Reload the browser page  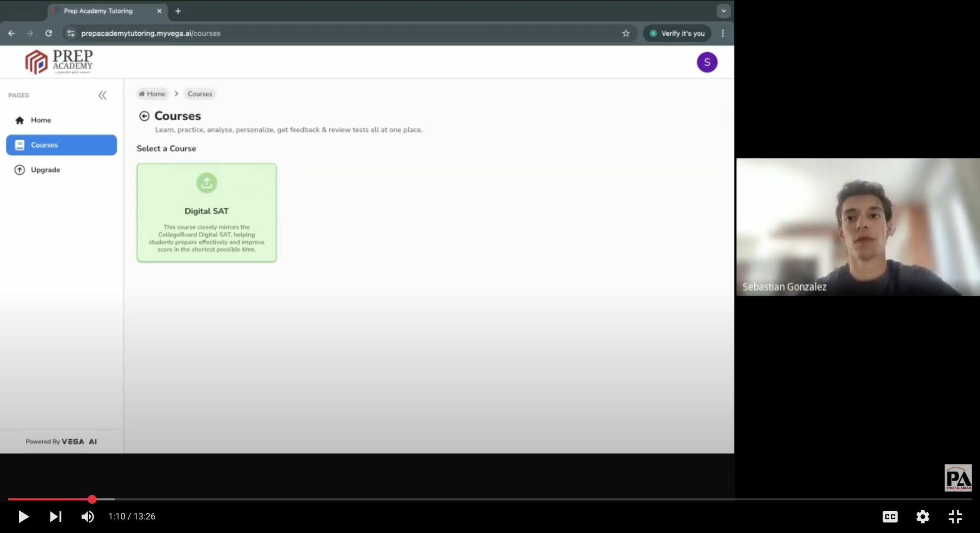pos(48,33)
